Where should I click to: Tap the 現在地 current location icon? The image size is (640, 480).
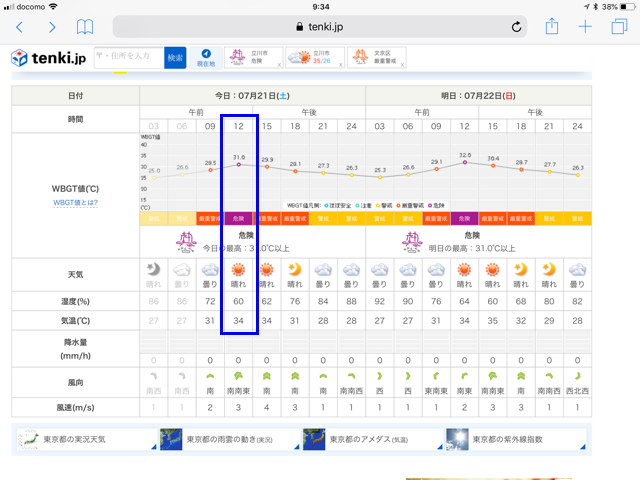click(205, 57)
